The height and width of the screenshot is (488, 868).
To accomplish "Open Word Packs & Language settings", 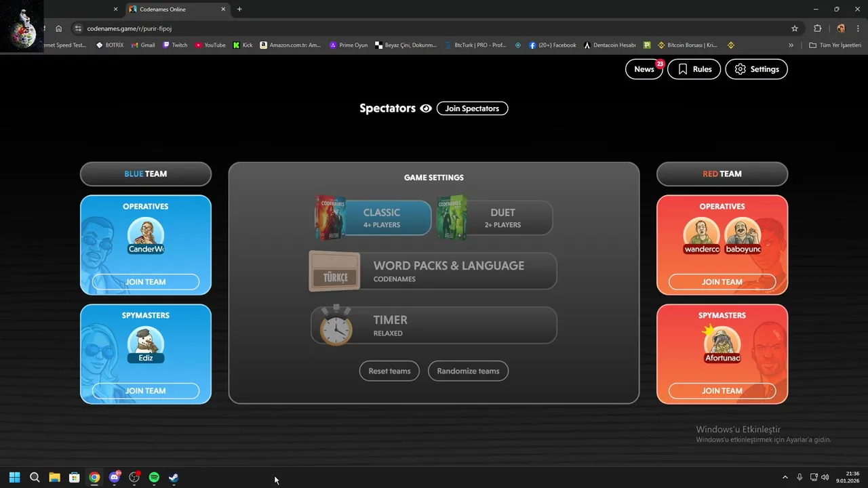I will point(433,271).
